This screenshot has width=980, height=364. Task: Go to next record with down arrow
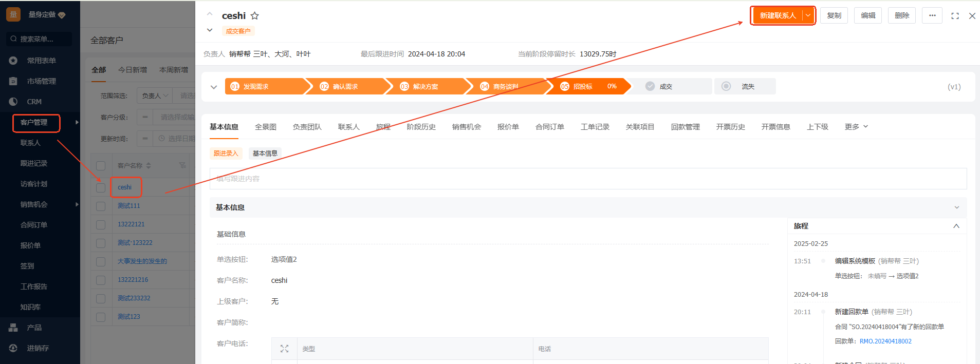pos(210,30)
